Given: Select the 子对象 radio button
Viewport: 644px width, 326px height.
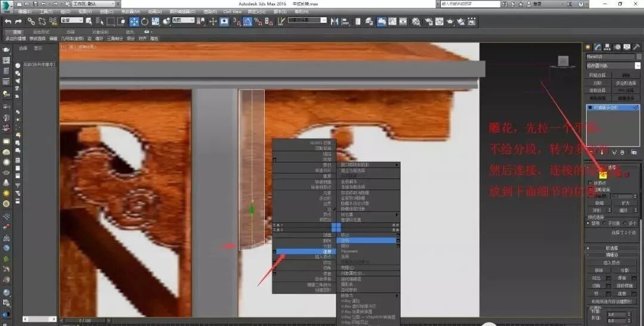Looking at the screenshot, I should pos(605,223).
